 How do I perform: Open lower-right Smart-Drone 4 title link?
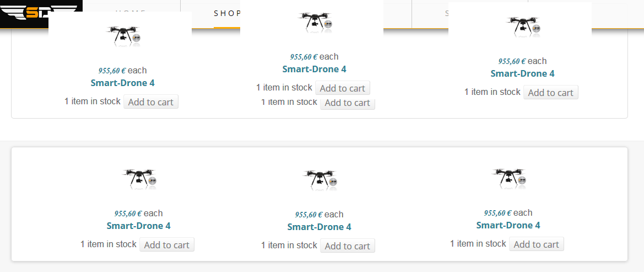point(508,225)
